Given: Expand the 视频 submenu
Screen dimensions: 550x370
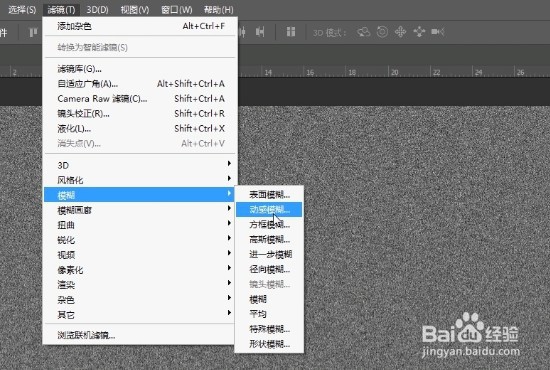Looking at the screenshot, I should click(x=139, y=255).
